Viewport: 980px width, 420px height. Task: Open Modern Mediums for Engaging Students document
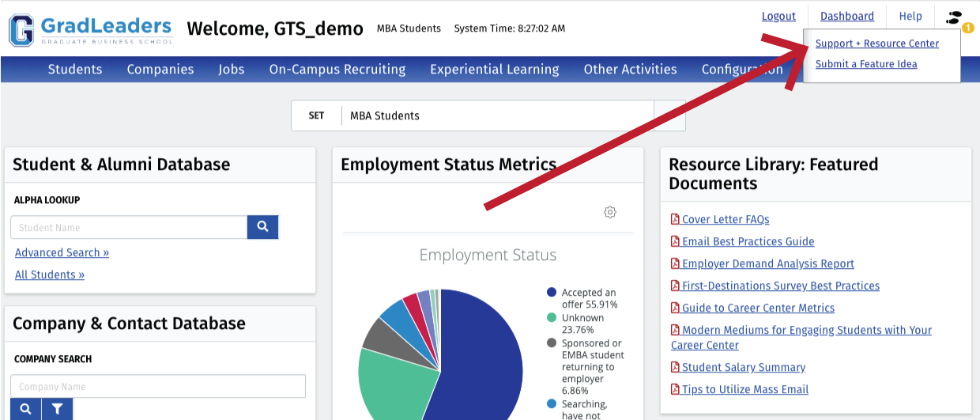[x=801, y=337]
